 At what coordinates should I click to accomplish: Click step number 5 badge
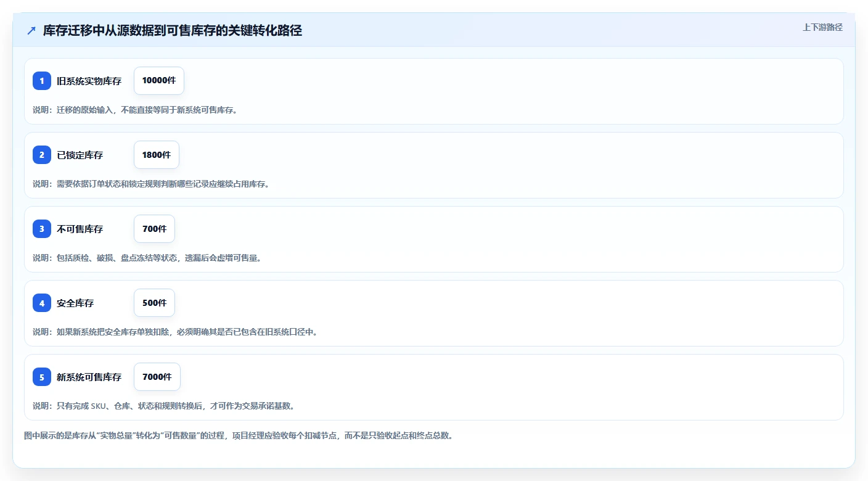[x=42, y=377]
